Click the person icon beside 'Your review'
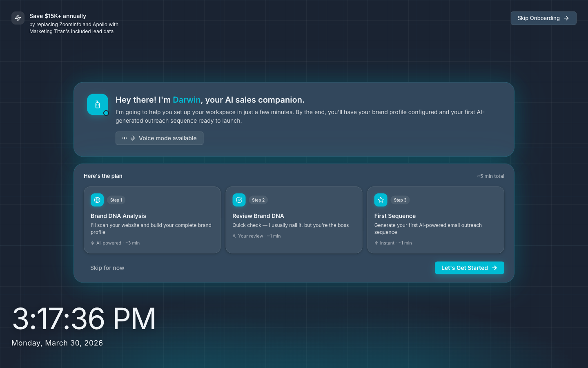 (x=234, y=236)
